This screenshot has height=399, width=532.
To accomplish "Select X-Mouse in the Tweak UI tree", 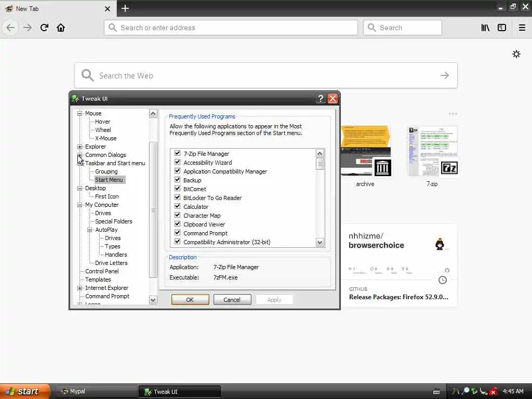I will [105, 138].
